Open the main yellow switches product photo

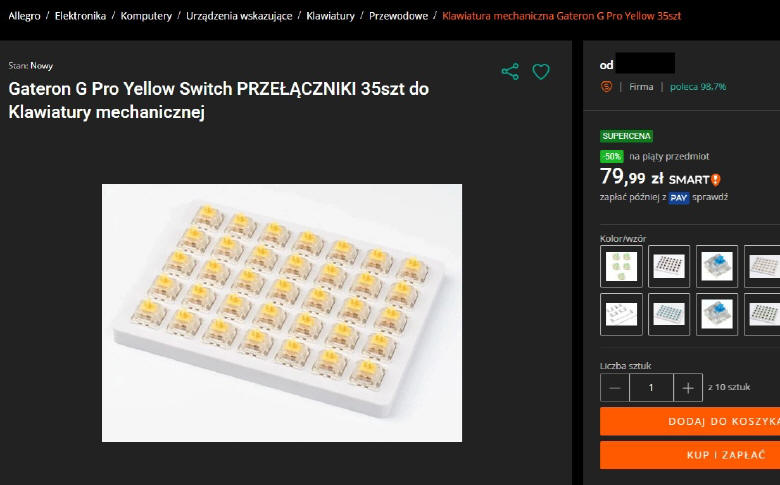[x=282, y=313]
